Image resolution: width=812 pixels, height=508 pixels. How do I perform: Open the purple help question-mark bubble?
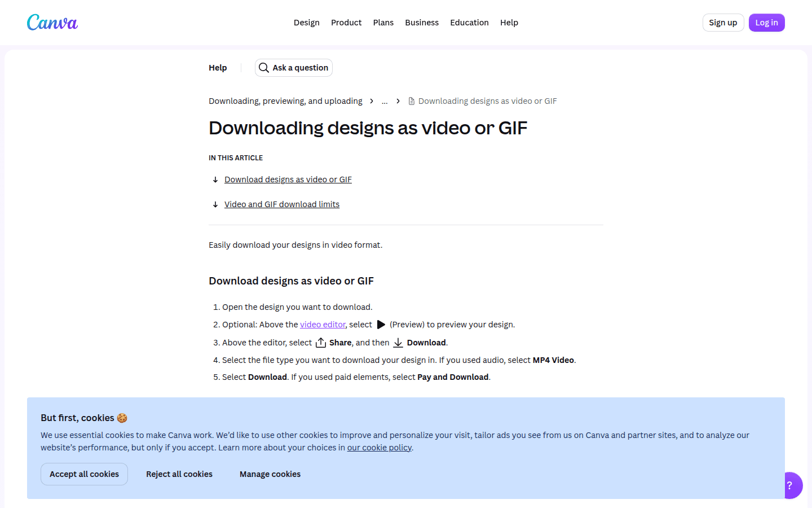[x=791, y=485]
